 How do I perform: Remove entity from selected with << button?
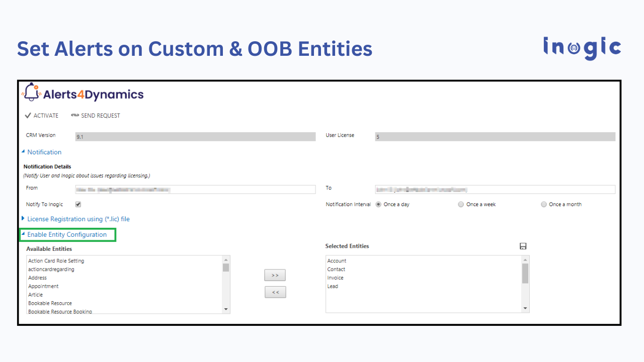[x=275, y=292]
